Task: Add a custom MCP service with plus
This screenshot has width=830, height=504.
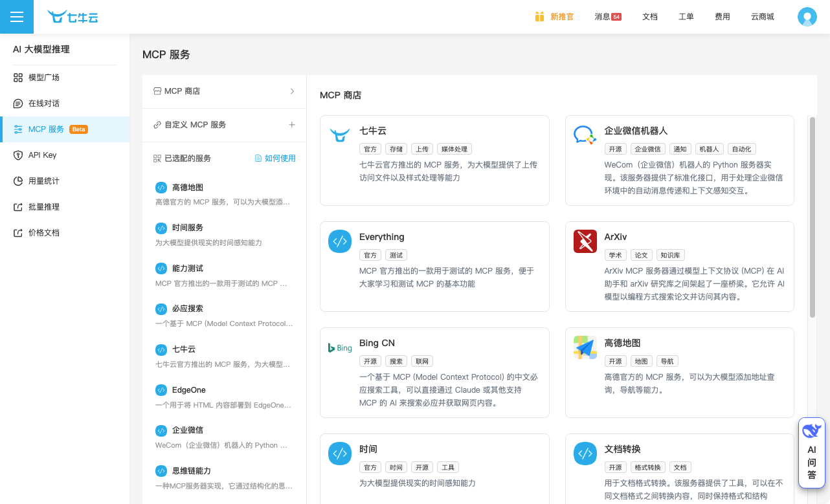Action: [x=292, y=125]
